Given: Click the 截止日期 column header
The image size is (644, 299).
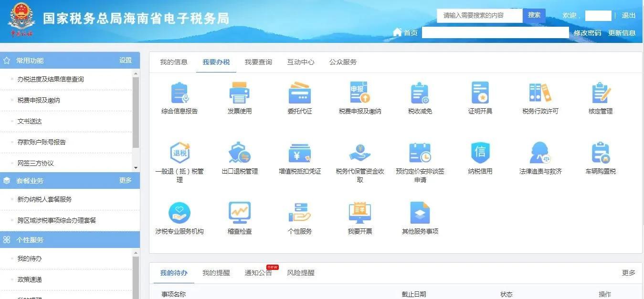Looking at the screenshot, I should point(413,294).
